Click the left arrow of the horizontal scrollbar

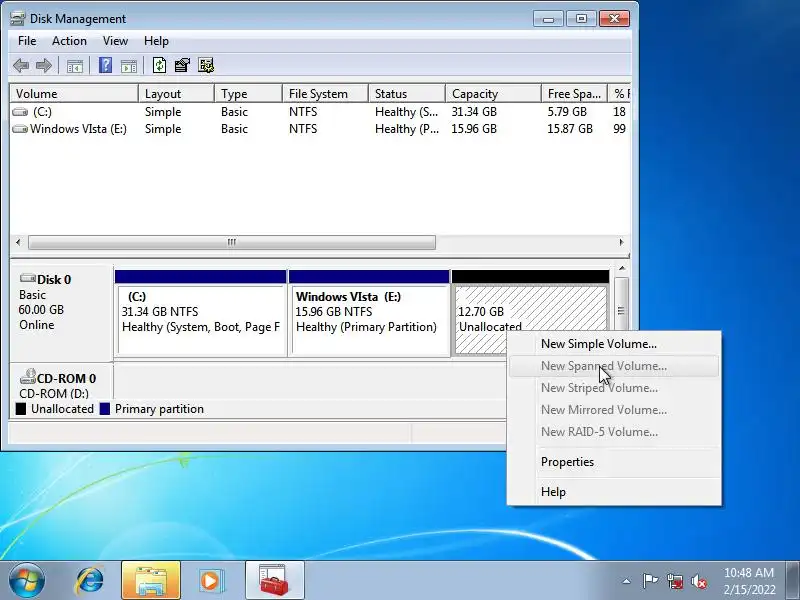[18, 242]
